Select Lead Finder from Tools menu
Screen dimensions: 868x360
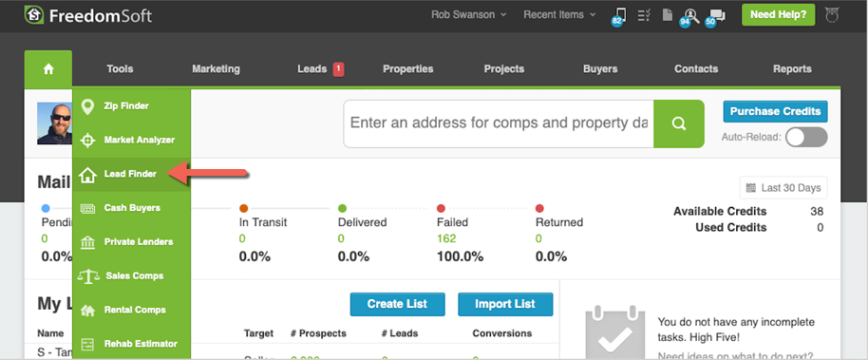point(131,174)
